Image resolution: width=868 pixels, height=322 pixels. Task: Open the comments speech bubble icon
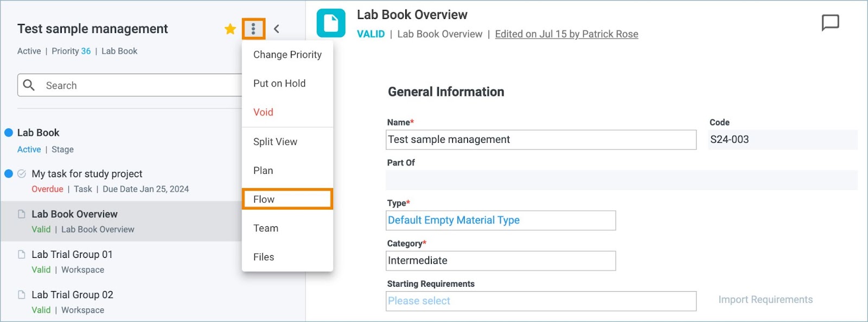[x=830, y=23]
